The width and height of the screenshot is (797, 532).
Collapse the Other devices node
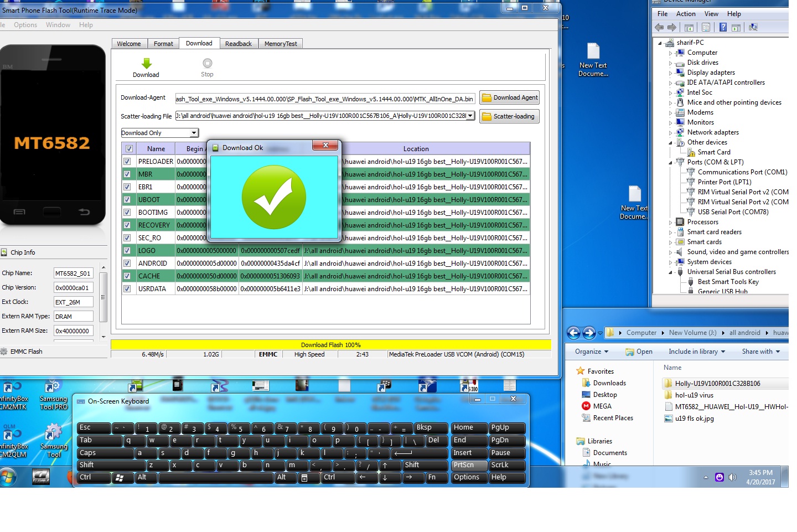click(x=670, y=143)
